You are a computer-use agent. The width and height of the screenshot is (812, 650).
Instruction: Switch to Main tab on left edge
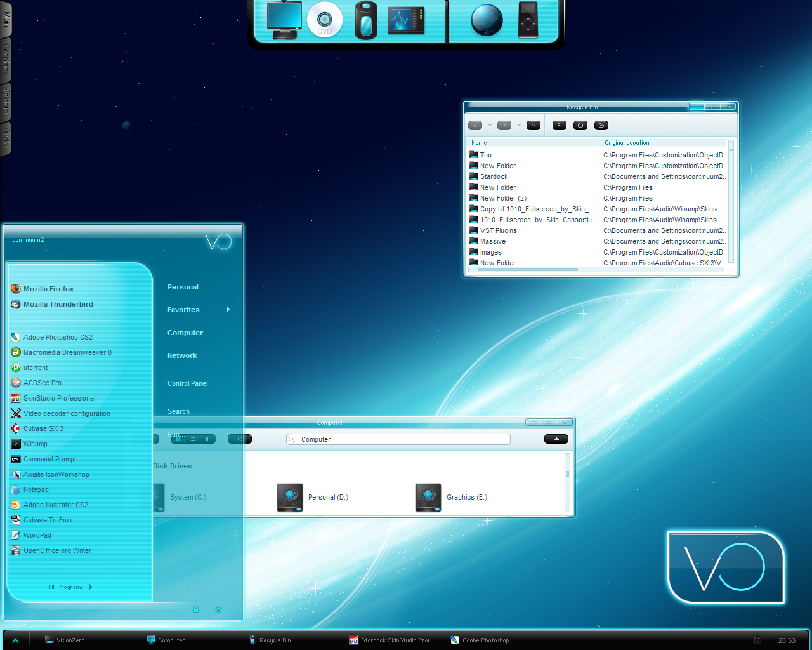click(6, 19)
